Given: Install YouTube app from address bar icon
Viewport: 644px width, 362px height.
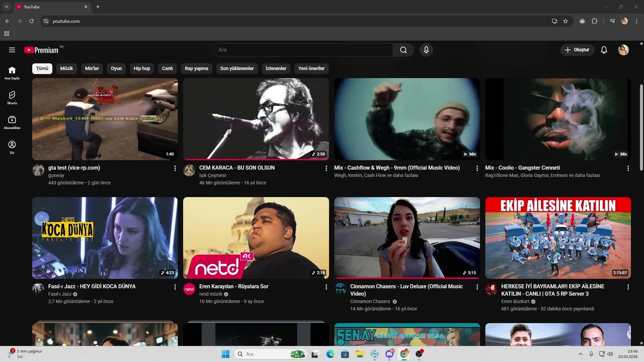Looking at the screenshot, I should (x=554, y=21).
